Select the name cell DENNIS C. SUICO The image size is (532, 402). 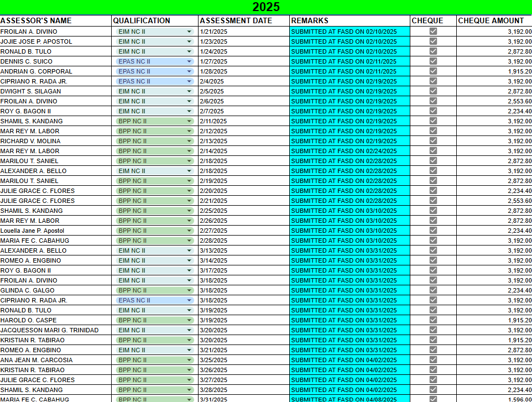click(56, 61)
